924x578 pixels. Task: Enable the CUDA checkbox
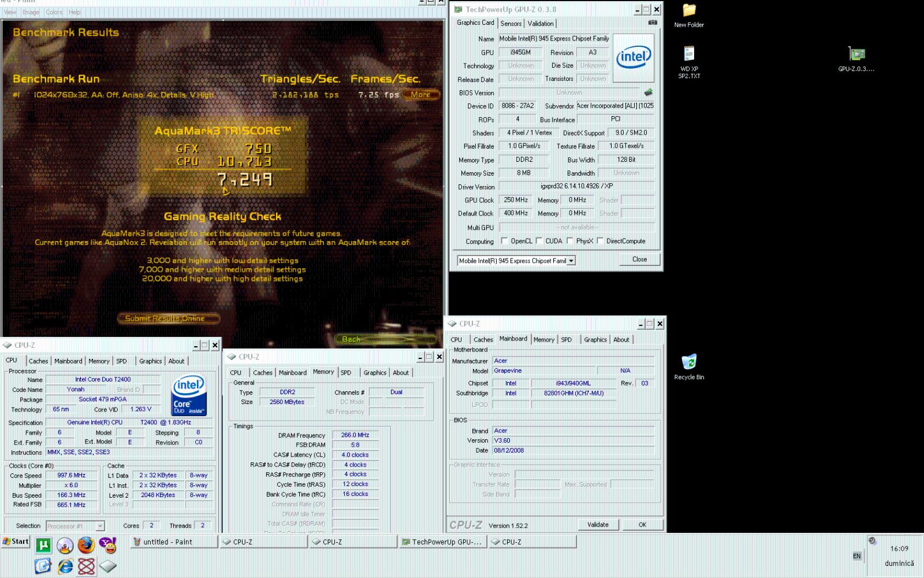coord(539,241)
